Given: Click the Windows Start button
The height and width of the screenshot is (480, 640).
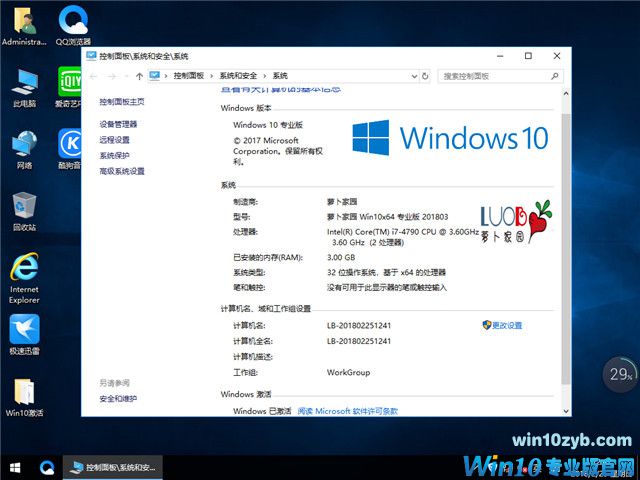Looking at the screenshot, I should coord(15,466).
